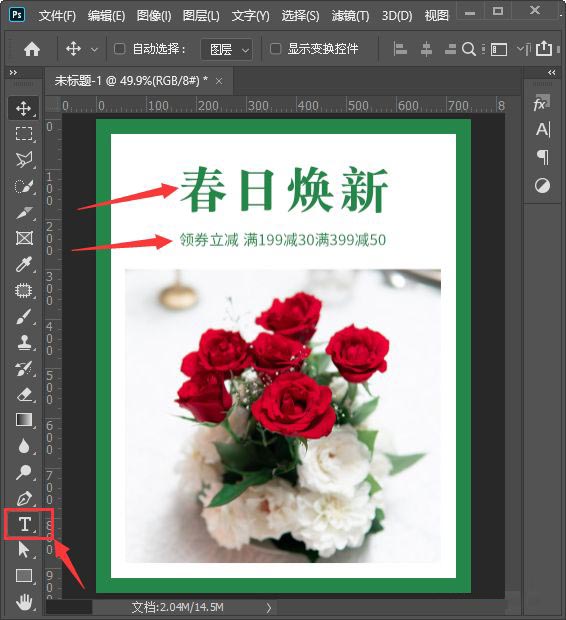Screen dimensions: 566x620
Task: Open the 选择(S) menu
Action: pyautogui.click(x=300, y=16)
